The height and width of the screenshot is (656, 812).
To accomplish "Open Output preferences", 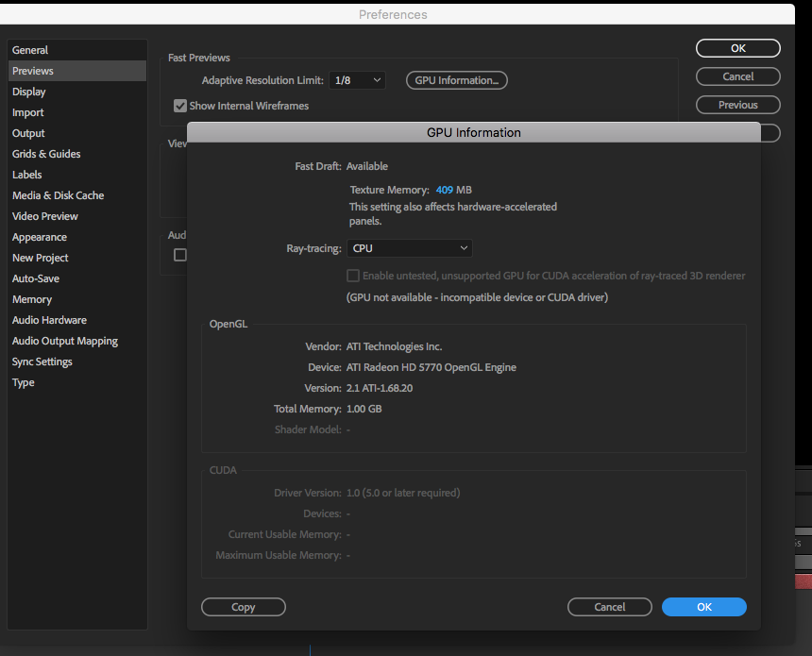I will (x=77, y=133).
